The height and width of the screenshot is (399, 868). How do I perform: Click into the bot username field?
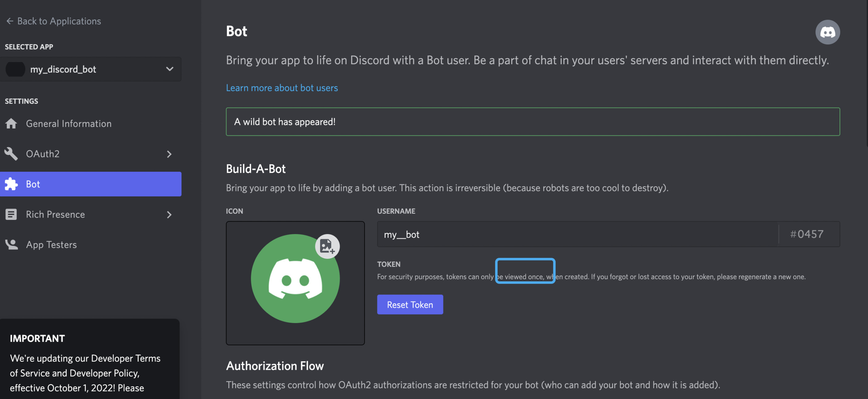pos(576,234)
